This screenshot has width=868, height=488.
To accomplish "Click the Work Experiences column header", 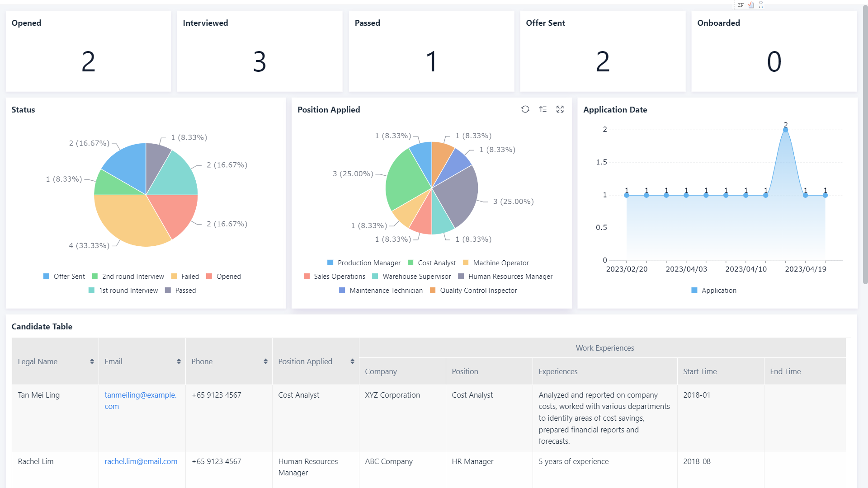I will [604, 348].
